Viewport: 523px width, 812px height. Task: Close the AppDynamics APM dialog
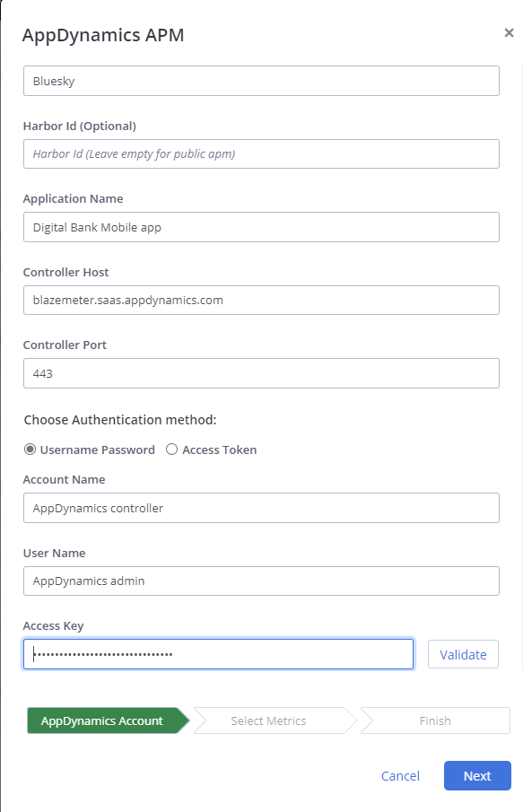click(x=509, y=32)
